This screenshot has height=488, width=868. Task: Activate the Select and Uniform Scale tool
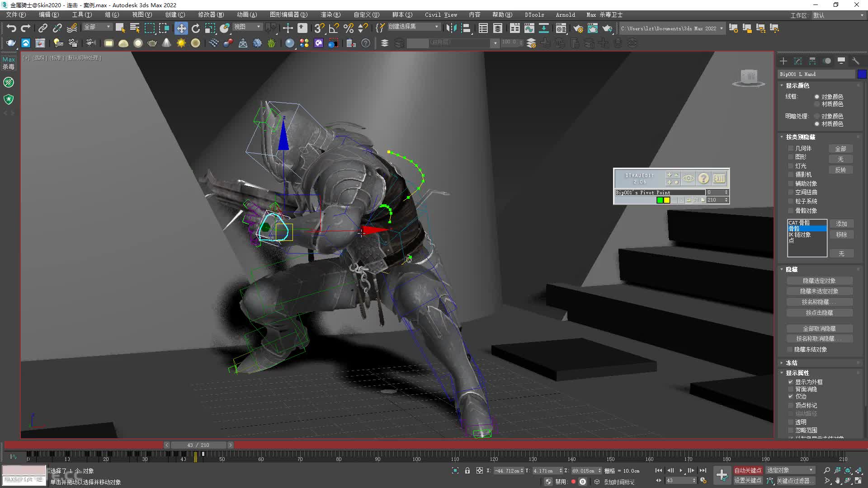(210, 28)
